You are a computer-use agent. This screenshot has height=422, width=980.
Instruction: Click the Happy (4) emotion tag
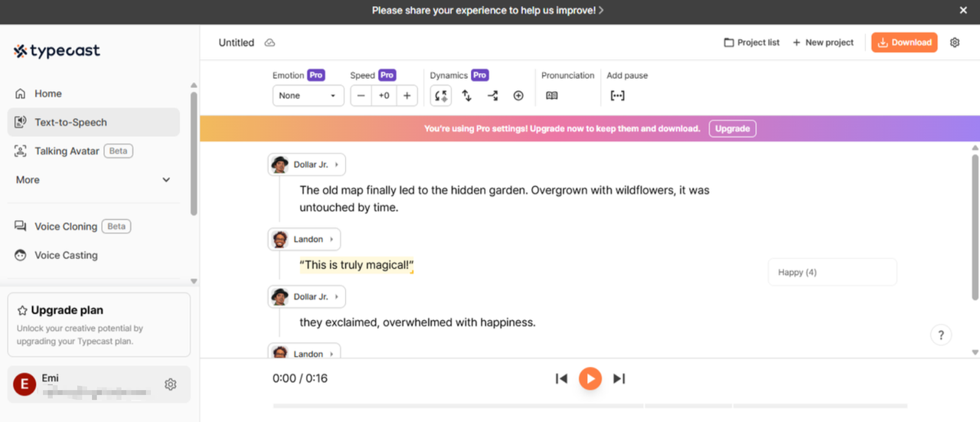(832, 272)
